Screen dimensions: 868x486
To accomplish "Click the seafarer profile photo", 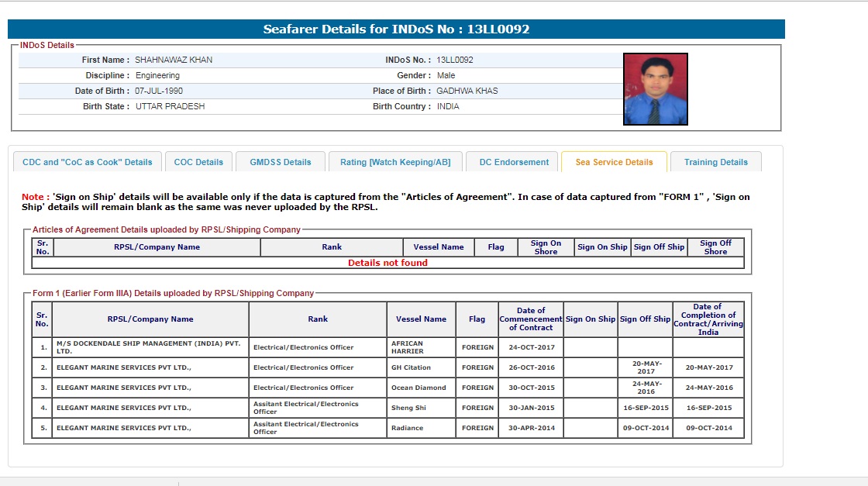I will [x=655, y=89].
